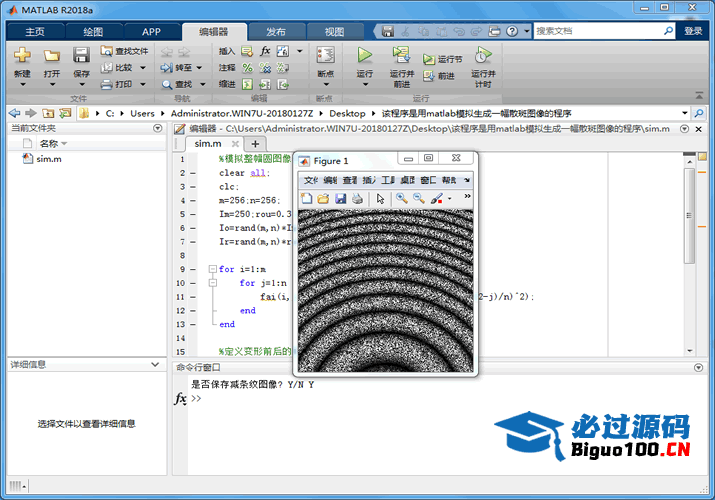The width and height of the screenshot is (715, 500).
Task: Click the Sign In (登录) button
Action: [x=693, y=31]
